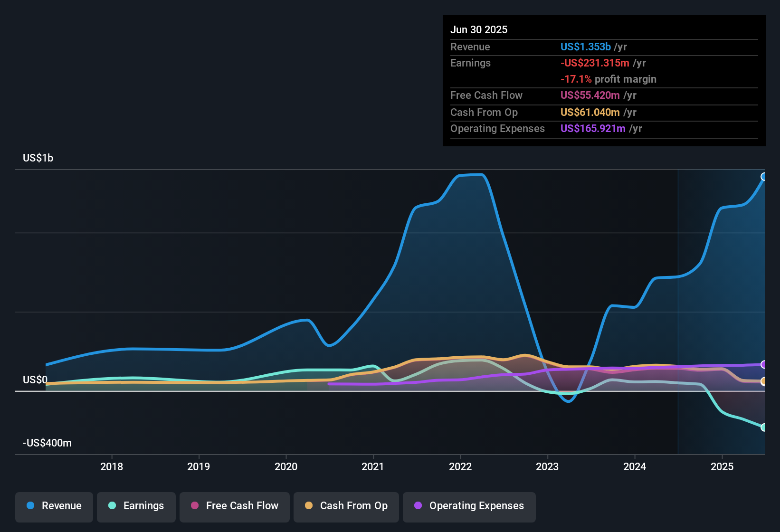Toggle Free Cash Flow legend item

click(235, 506)
